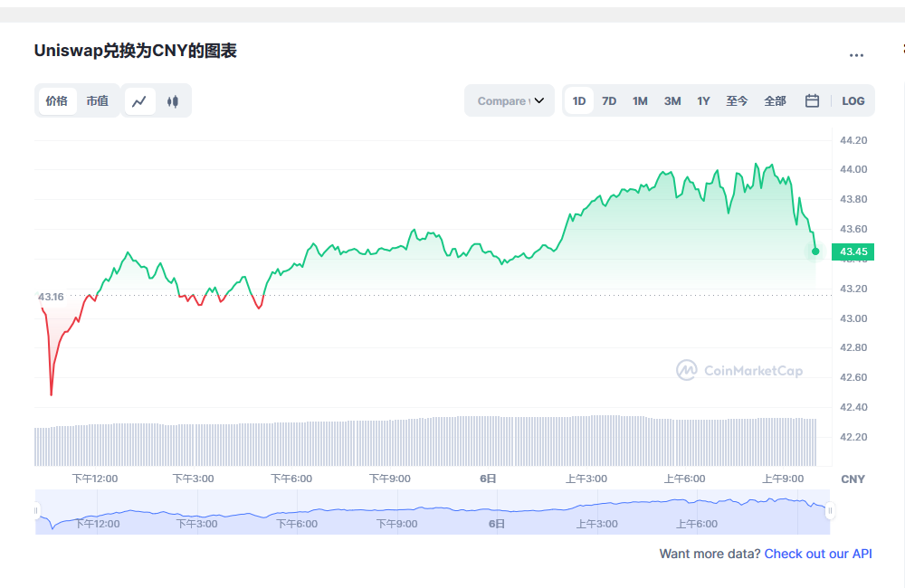Select the 价格 (price) tab

point(56,101)
